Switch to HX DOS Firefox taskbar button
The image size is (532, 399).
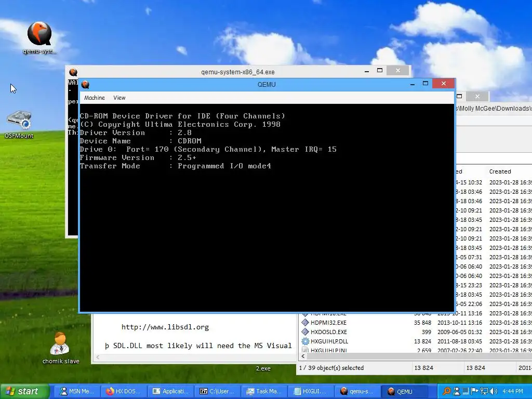(124, 391)
